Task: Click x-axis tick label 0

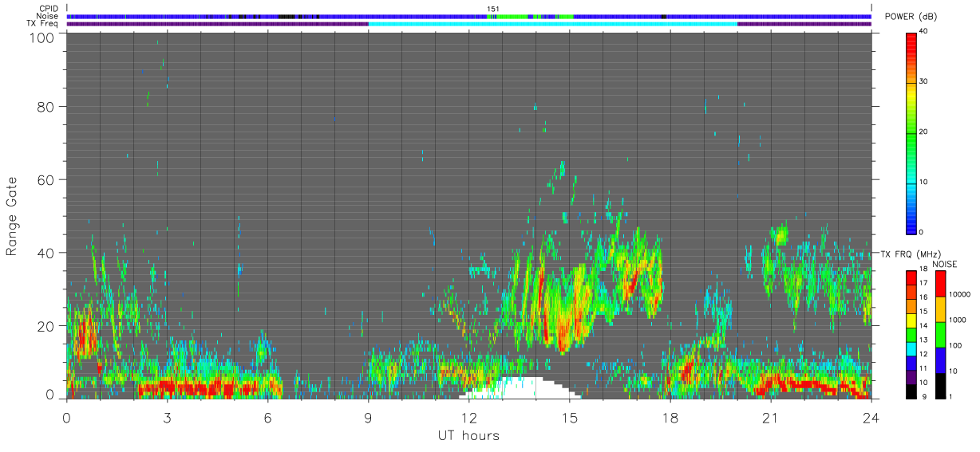Action: pos(66,418)
